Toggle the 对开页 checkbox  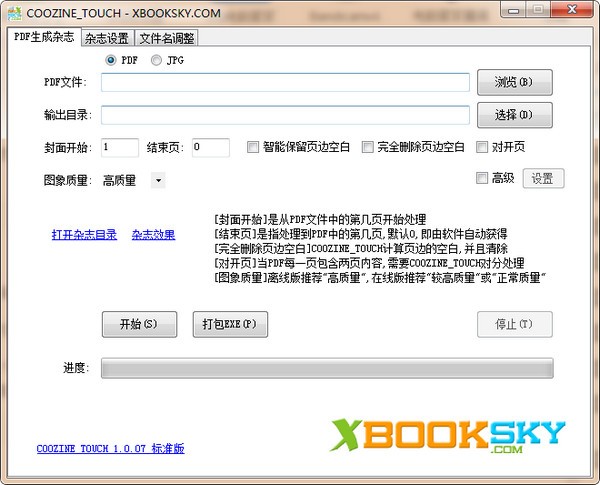[x=482, y=147]
